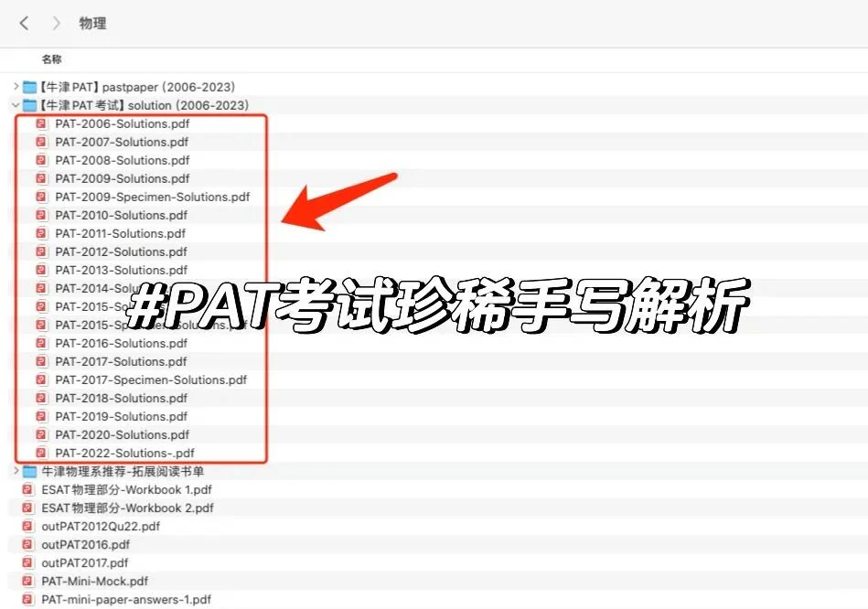Collapse the 【牛津PAT考试】solution (2006-2023) folder
The image size is (868, 609).
pyautogui.click(x=16, y=104)
